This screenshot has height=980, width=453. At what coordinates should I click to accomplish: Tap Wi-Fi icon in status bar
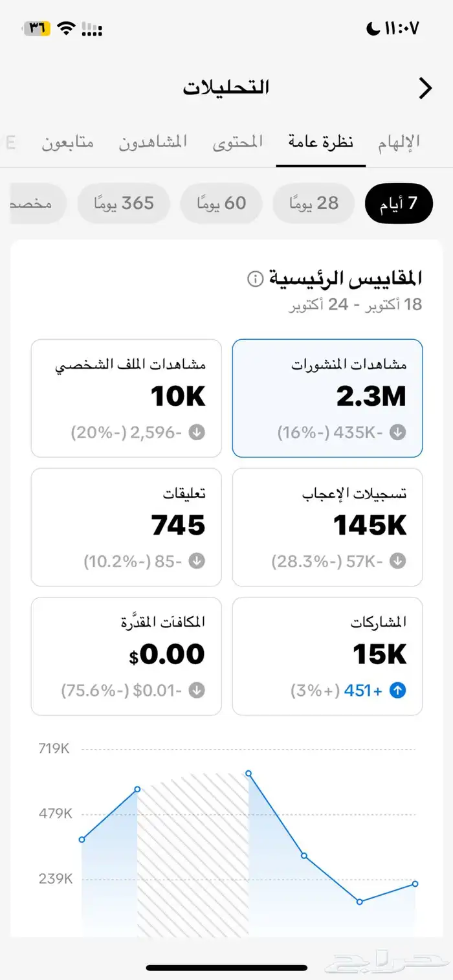coord(65,28)
